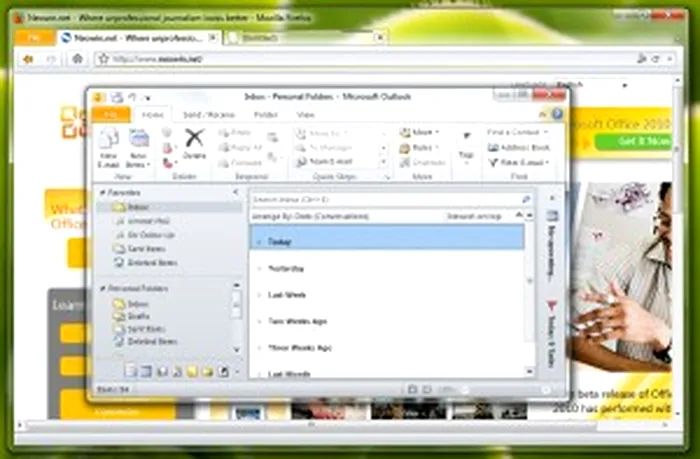This screenshot has width=700, height=459.
Task: Click Newest on top sort header
Action: point(474,217)
